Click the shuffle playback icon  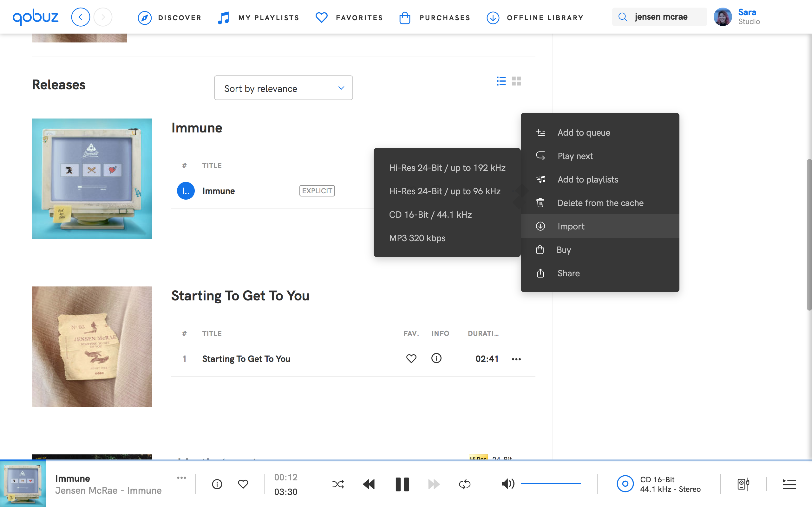pyautogui.click(x=337, y=484)
